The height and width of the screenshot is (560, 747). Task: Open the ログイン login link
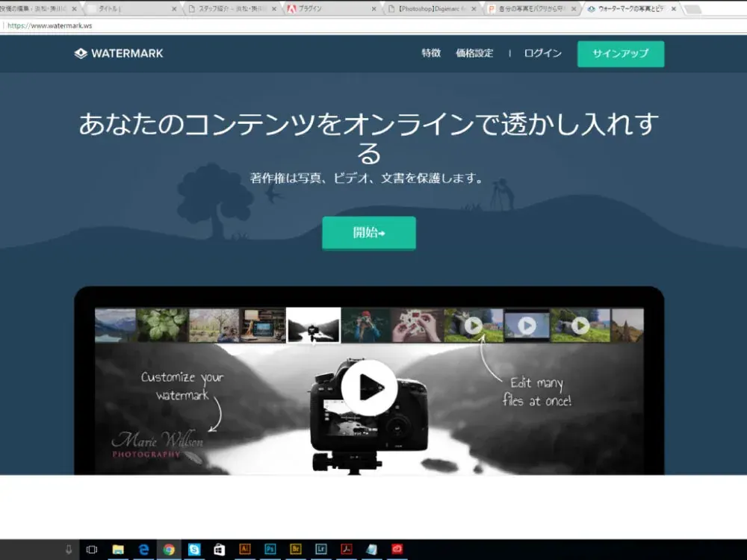542,53
